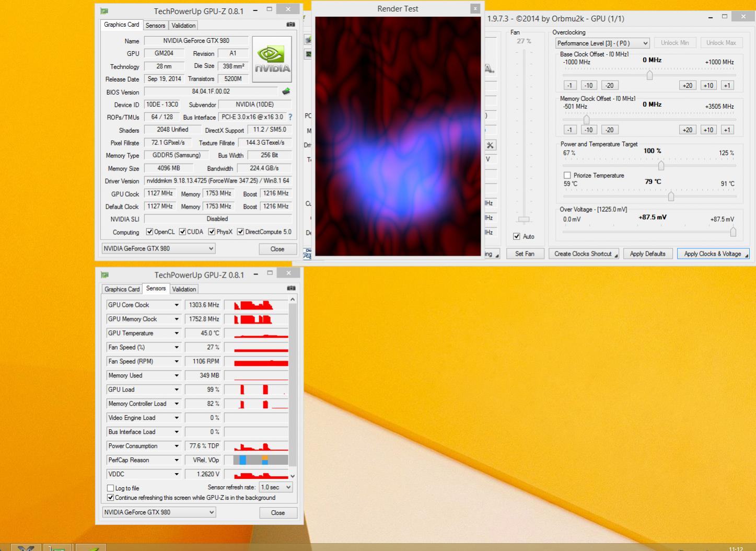The width and height of the screenshot is (756, 551).
Task: Click -1 under Memory Clock Offset
Action: (569, 130)
